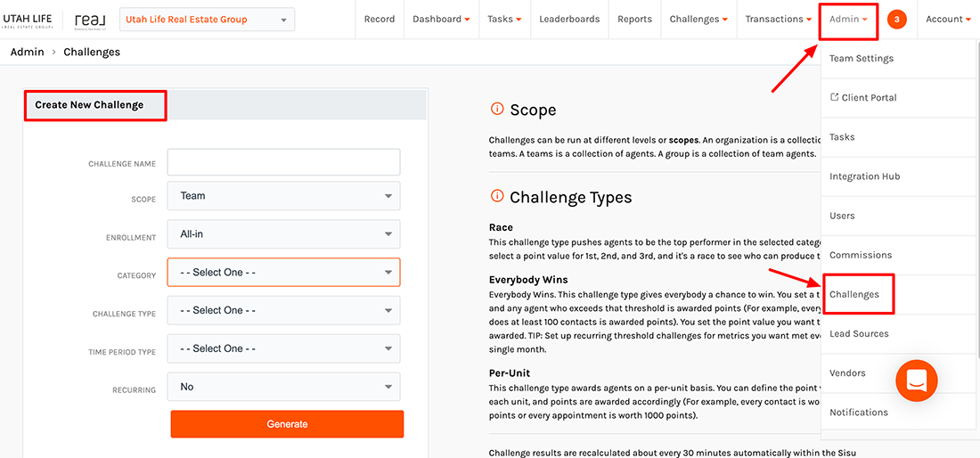Open Reports page
The width and height of the screenshot is (980, 458).
tap(634, 20)
